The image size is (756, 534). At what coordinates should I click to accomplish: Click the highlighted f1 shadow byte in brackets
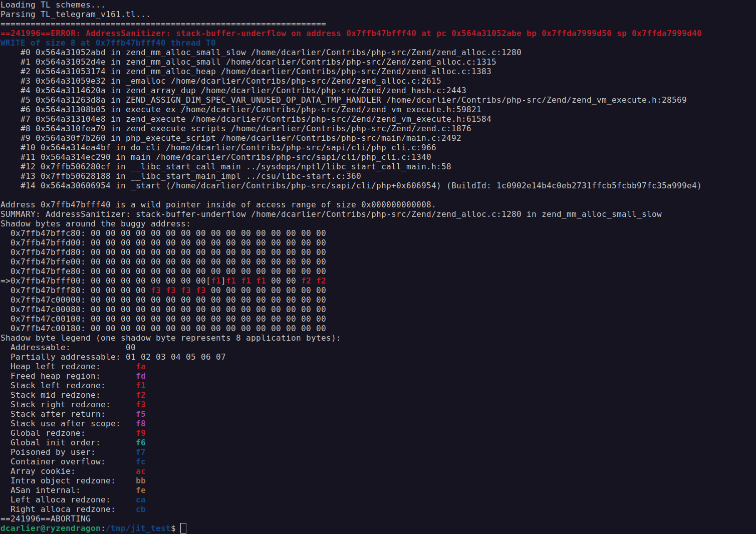click(x=216, y=281)
